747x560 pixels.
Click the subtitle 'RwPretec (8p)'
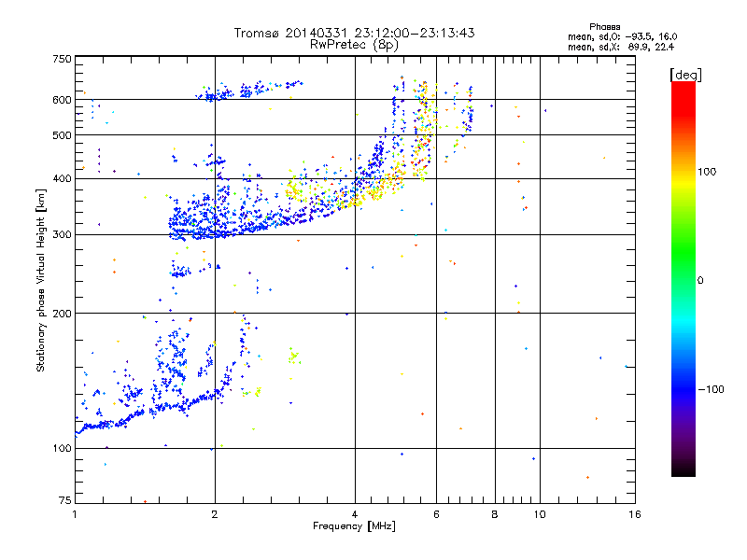tap(354, 45)
